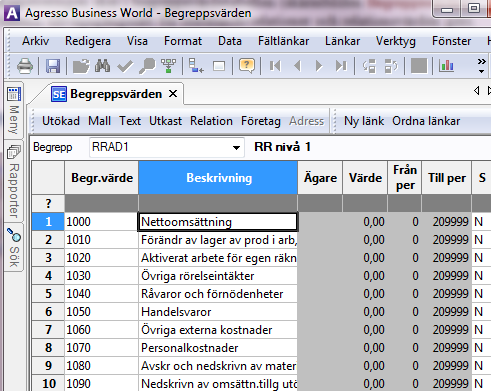Click the Ny länk button
The height and width of the screenshot is (391, 491).
(364, 121)
